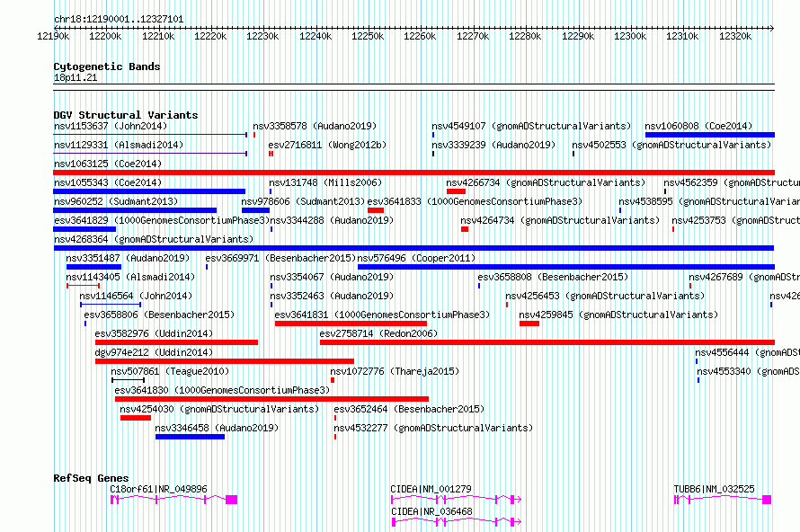Viewport: 800px width, 532px height.
Task: Click the esv2758714 (Redon2006) red bar
Action: click(547, 342)
